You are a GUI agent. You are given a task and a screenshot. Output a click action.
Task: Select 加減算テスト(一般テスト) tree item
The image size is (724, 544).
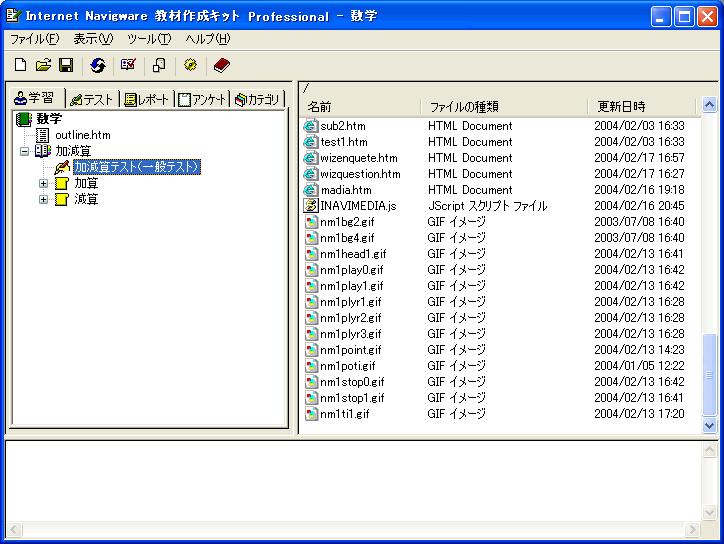pos(137,167)
